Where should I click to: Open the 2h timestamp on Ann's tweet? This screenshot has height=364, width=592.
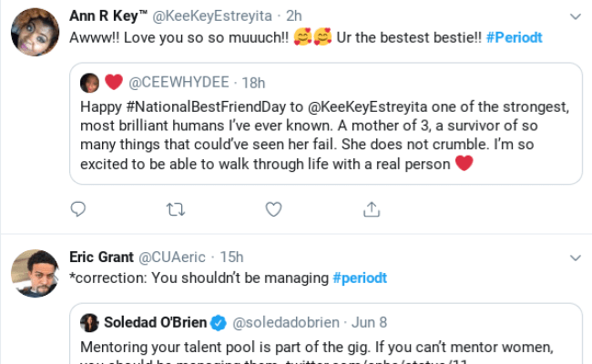pos(294,16)
